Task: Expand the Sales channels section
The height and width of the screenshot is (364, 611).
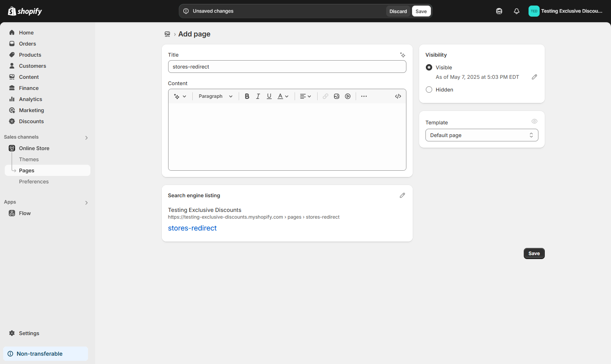Action: coord(86,137)
